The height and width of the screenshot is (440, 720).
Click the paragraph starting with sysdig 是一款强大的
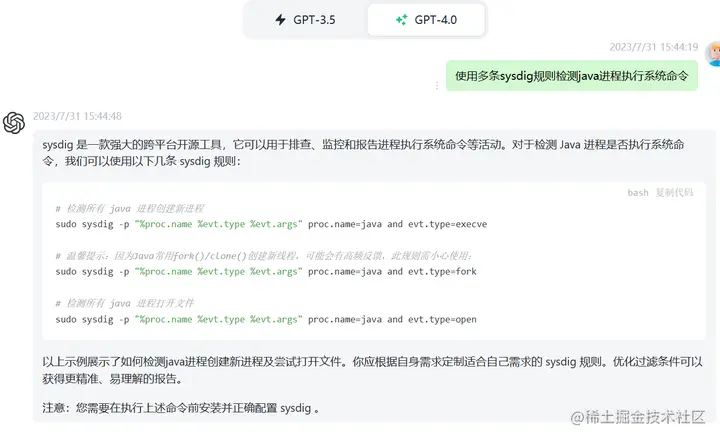(363, 153)
